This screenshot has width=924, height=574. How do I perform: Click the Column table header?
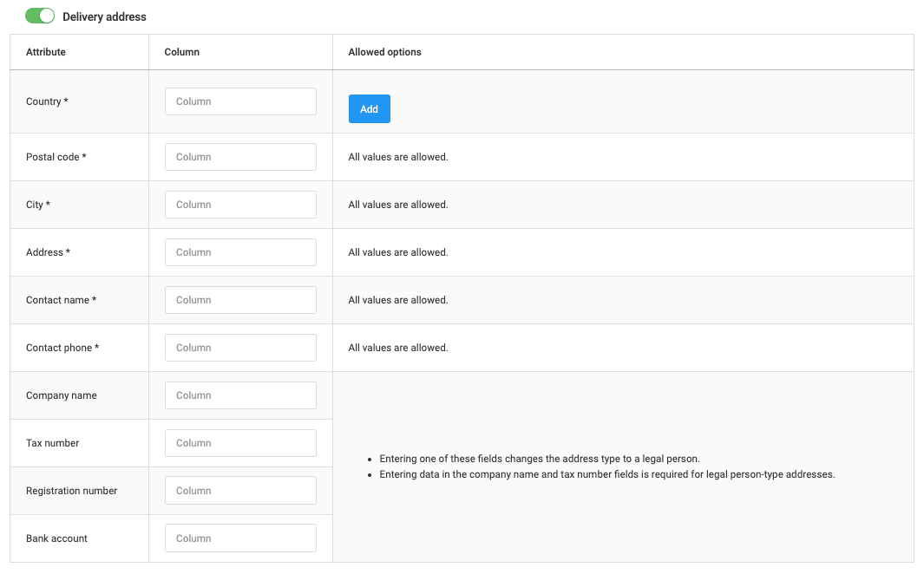pyautogui.click(x=181, y=51)
